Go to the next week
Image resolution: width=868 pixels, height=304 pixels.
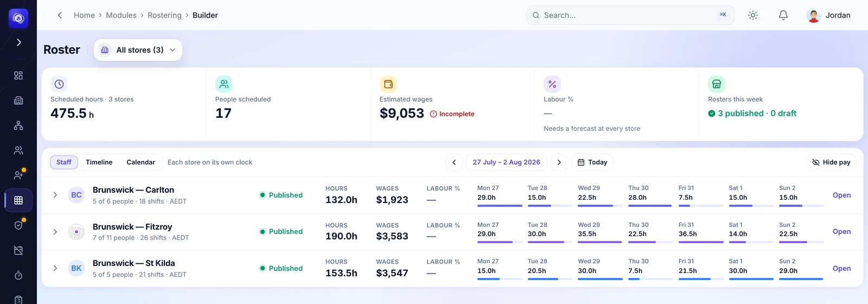559,162
